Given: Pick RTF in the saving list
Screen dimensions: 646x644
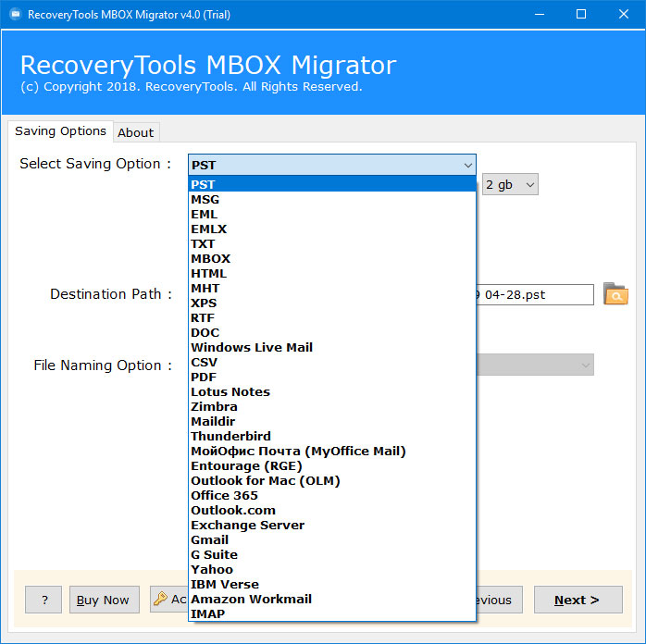Looking at the screenshot, I should click(332, 318).
